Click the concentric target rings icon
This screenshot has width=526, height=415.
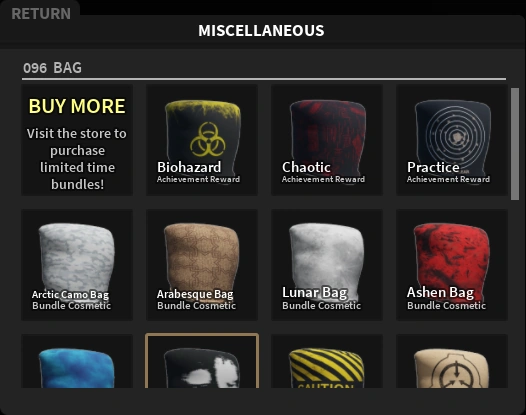tap(456, 136)
